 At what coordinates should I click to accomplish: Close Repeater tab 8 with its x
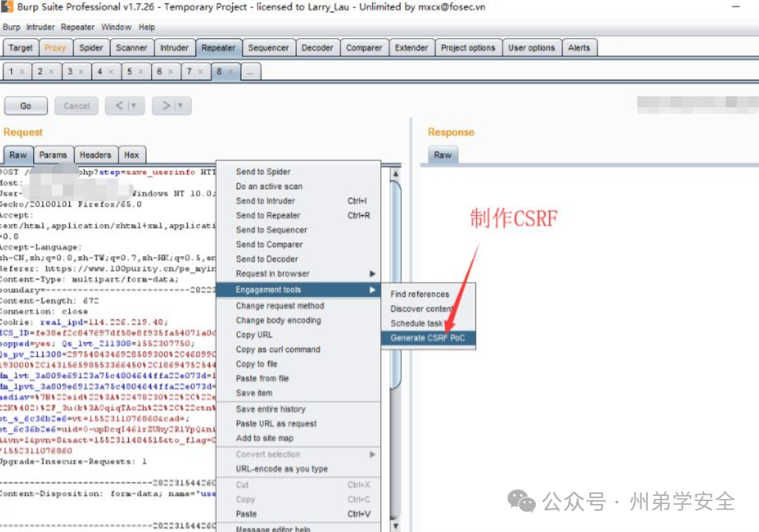231,71
